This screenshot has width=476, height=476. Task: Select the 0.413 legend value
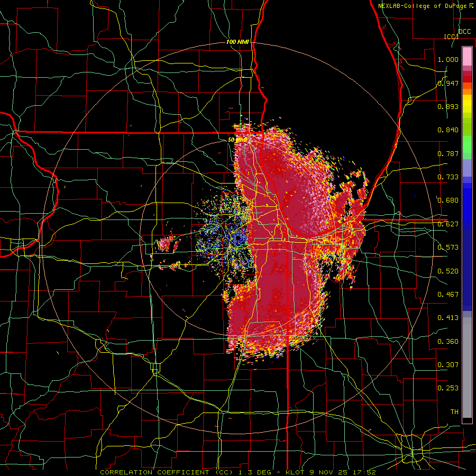coord(448,317)
